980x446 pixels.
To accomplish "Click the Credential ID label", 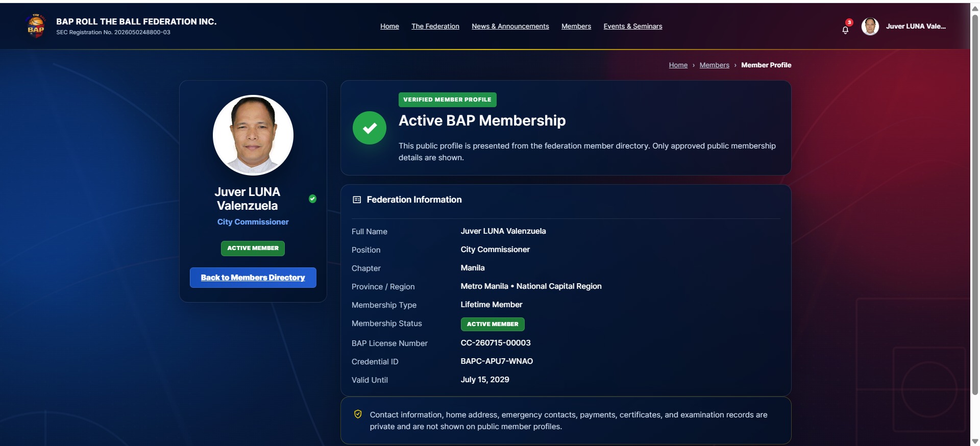I will [x=375, y=362].
